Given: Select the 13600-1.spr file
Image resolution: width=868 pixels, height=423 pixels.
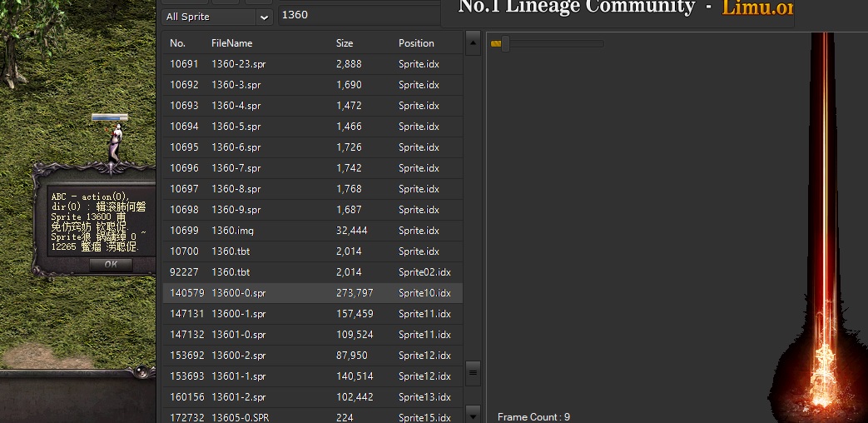Looking at the screenshot, I should click(x=313, y=314).
